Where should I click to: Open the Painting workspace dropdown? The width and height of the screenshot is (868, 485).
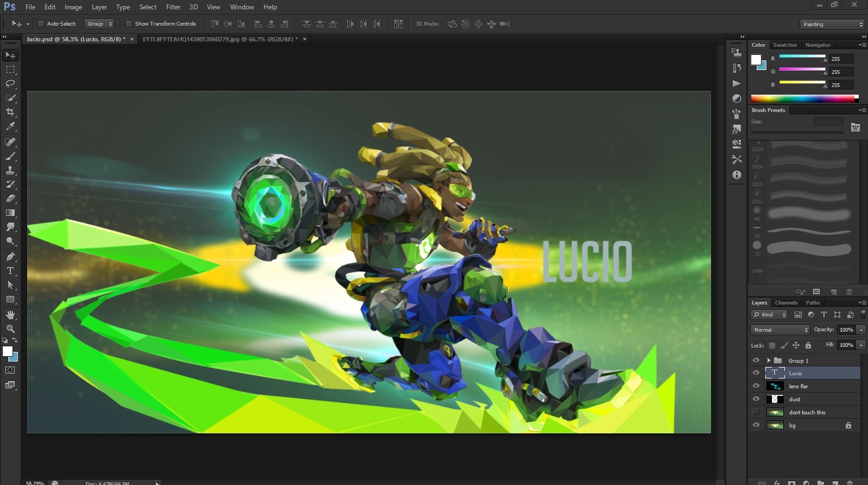(x=832, y=24)
